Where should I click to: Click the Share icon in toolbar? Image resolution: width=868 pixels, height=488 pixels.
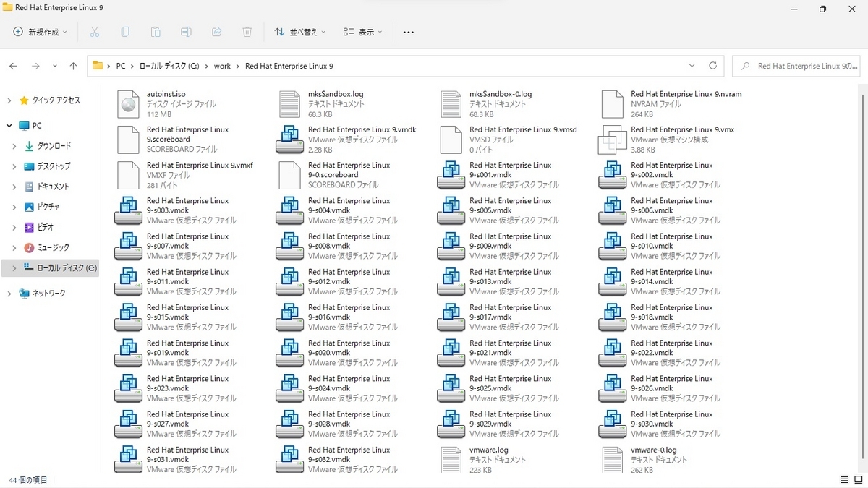[x=216, y=32]
